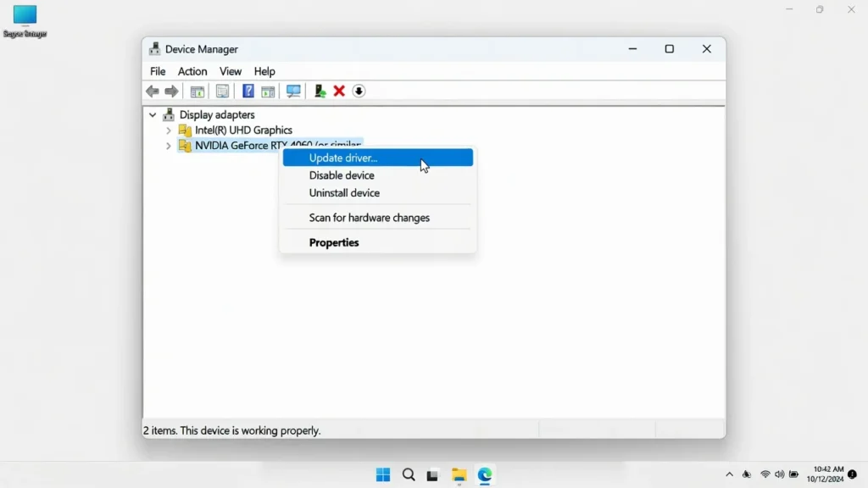Show the action pane toolbar icon
This screenshot has width=868, height=488.
268,91
